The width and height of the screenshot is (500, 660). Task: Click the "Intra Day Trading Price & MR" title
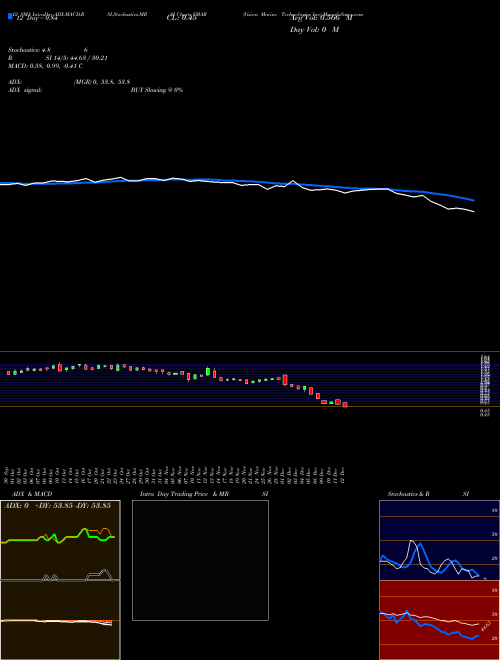click(184, 494)
